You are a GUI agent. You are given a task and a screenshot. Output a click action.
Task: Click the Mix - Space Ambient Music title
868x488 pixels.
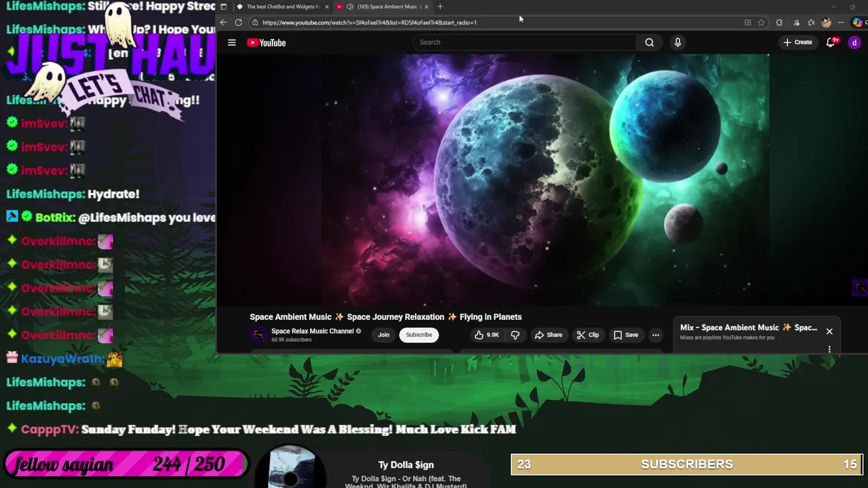pos(749,327)
